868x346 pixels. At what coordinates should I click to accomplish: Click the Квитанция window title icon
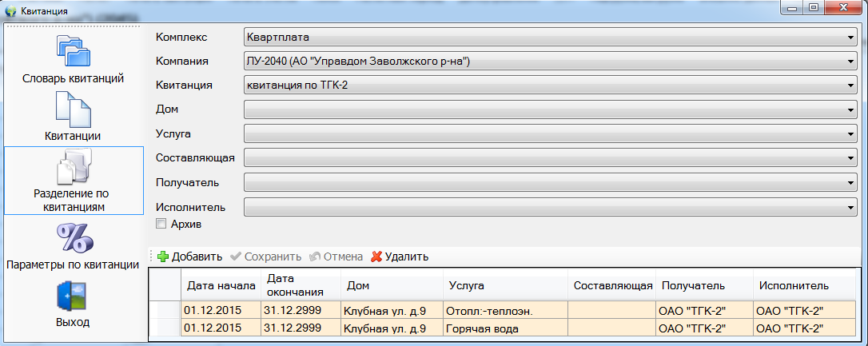point(10,11)
